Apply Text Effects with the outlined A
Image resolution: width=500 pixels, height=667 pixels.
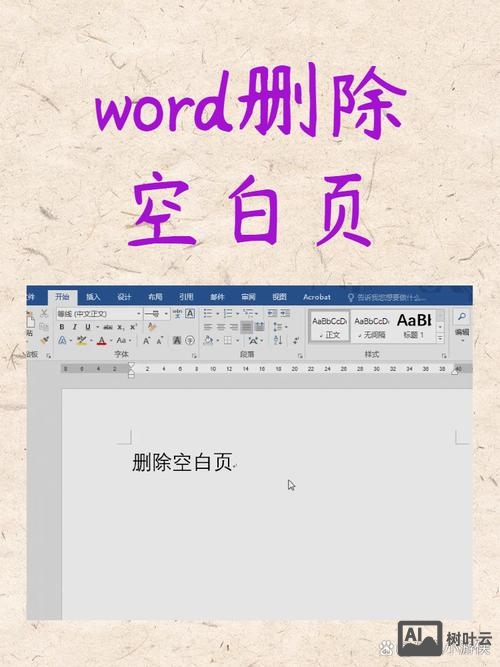(62, 340)
